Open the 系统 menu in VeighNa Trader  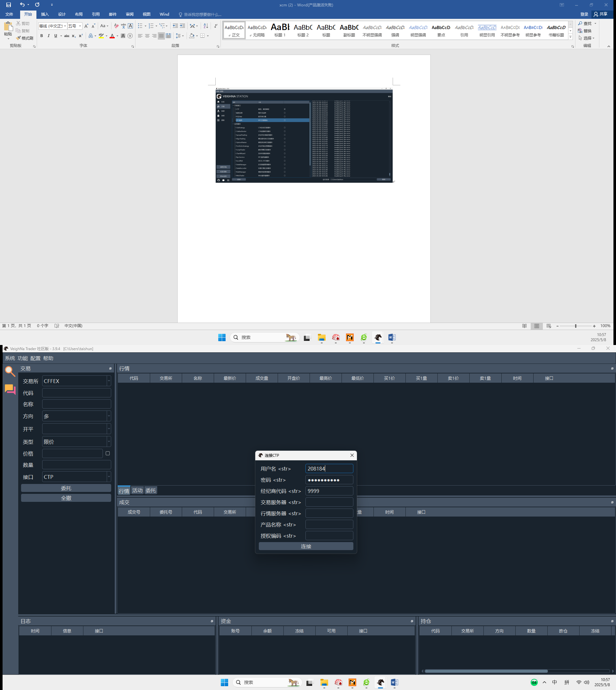tap(10, 358)
